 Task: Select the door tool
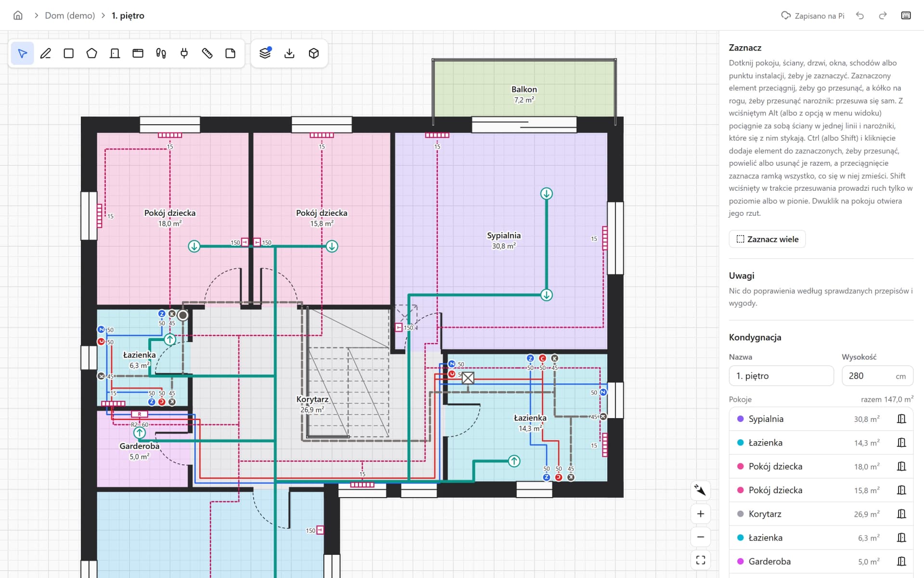coord(115,53)
